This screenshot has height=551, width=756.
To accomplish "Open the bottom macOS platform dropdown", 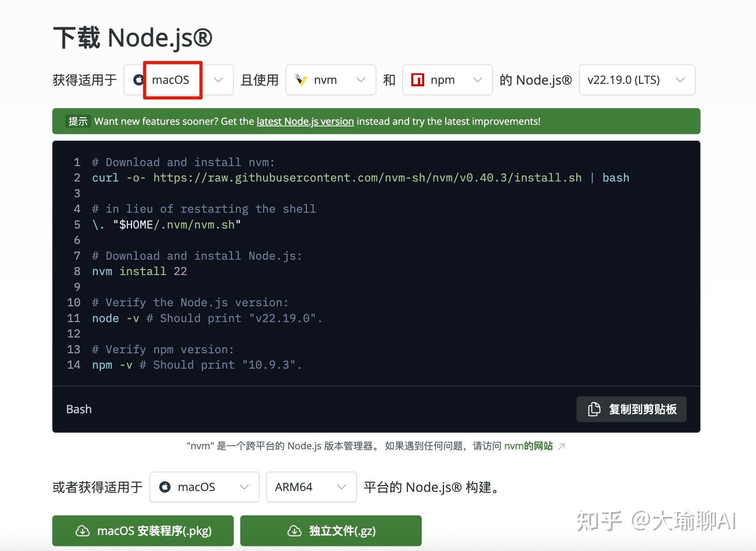I will [245, 487].
